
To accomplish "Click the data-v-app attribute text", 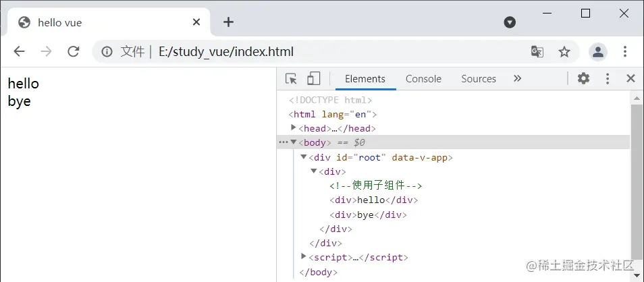I will pyautogui.click(x=420, y=158).
